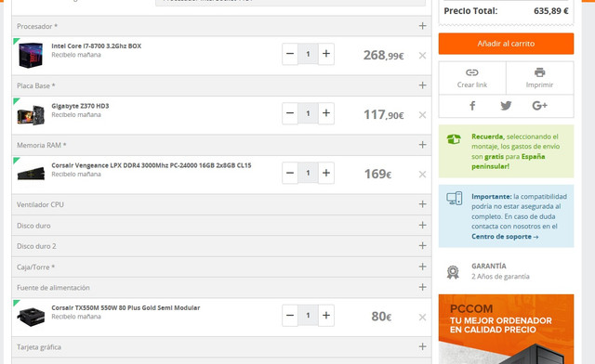Click quantity field of Intel Core i7-8700
This screenshot has width=595, height=364.
click(x=308, y=54)
